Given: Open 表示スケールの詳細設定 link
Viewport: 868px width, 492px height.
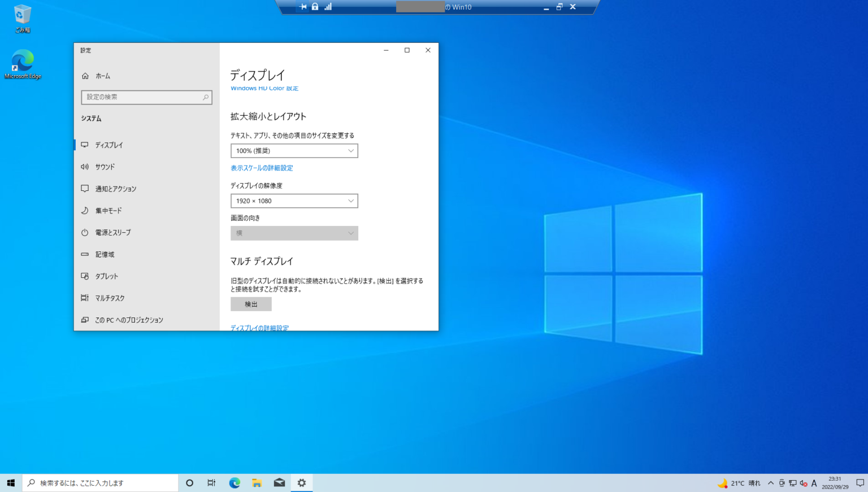Looking at the screenshot, I should (261, 168).
